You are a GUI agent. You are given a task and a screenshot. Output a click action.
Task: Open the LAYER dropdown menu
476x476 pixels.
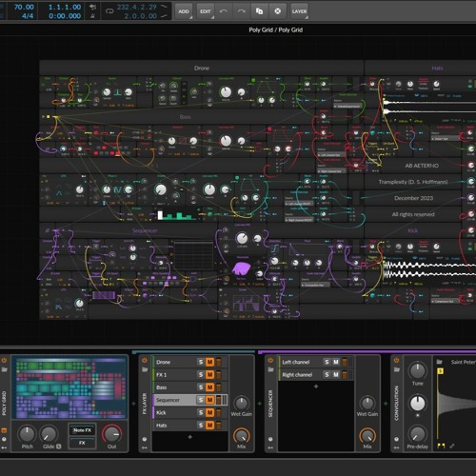tap(299, 11)
